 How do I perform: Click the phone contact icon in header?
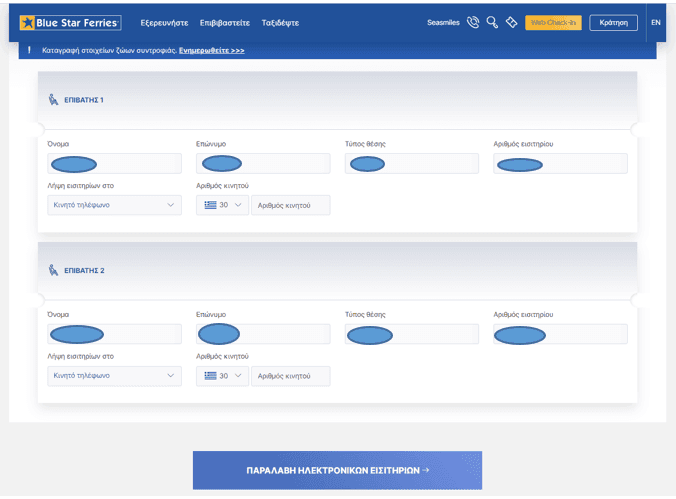(473, 22)
